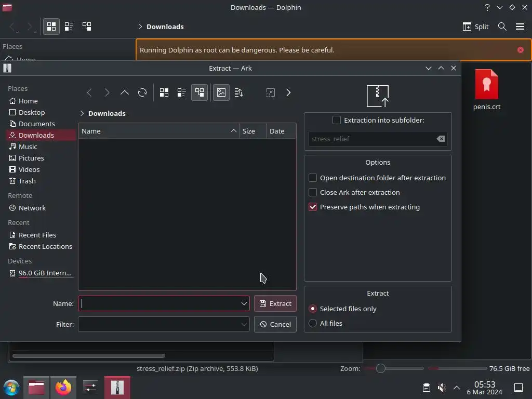
Task: Clear the stress_relief subfolder name field
Action: click(441, 139)
